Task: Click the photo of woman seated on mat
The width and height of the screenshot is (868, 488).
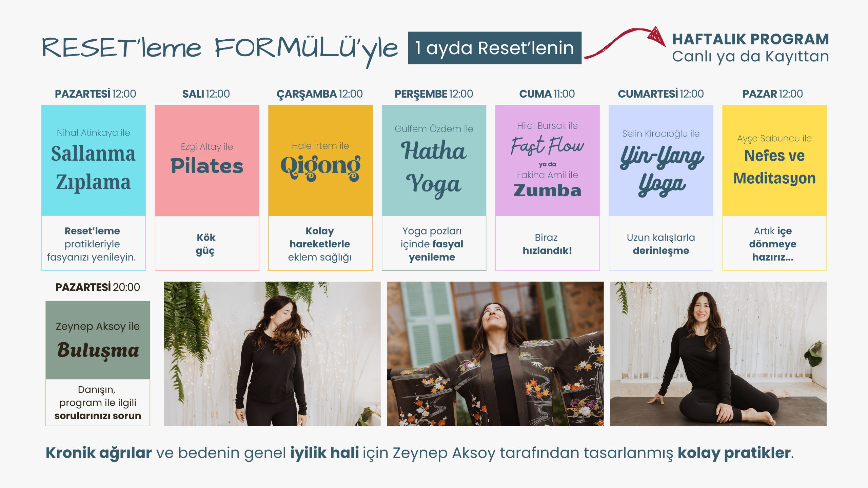Action: pyautogui.click(x=718, y=354)
